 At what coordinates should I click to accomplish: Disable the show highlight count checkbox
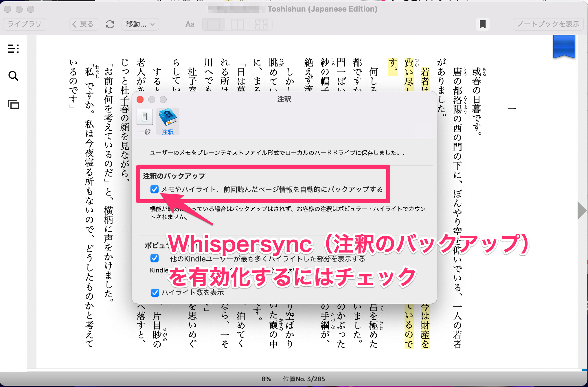(x=155, y=292)
